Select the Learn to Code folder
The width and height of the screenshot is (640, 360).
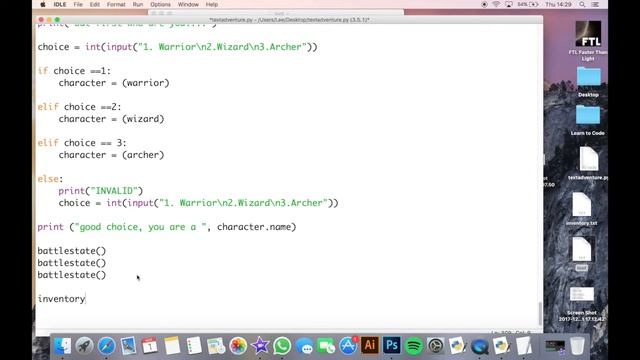pyautogui.click(x=588, y=115)
